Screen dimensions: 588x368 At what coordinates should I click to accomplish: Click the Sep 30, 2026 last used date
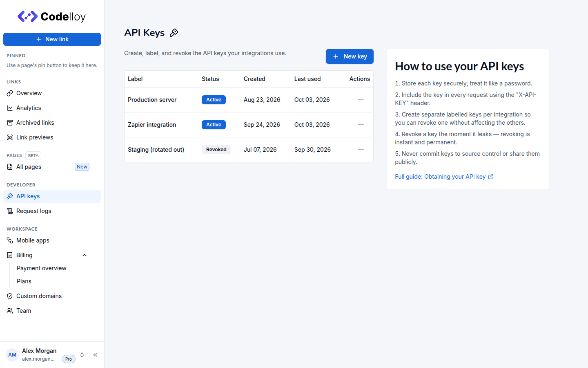(x=312, y=150)
